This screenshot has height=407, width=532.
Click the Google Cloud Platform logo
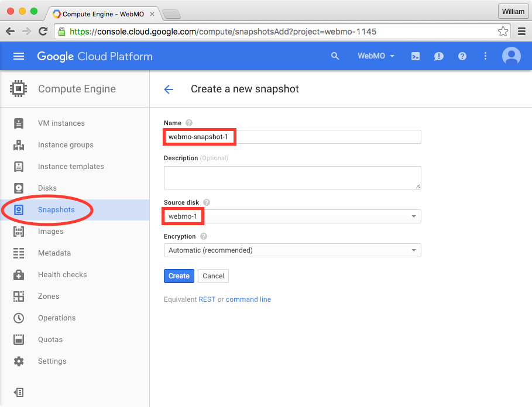(95, 56)
